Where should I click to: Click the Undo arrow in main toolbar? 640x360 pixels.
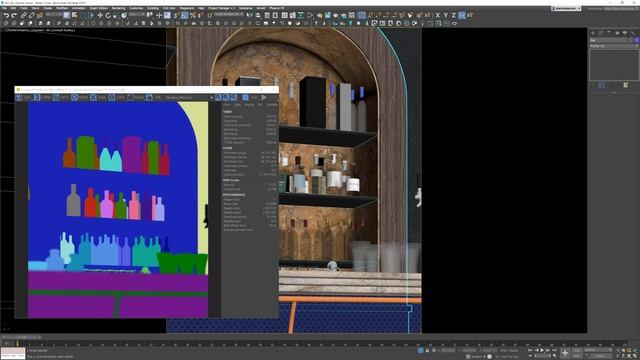[6, 15]
